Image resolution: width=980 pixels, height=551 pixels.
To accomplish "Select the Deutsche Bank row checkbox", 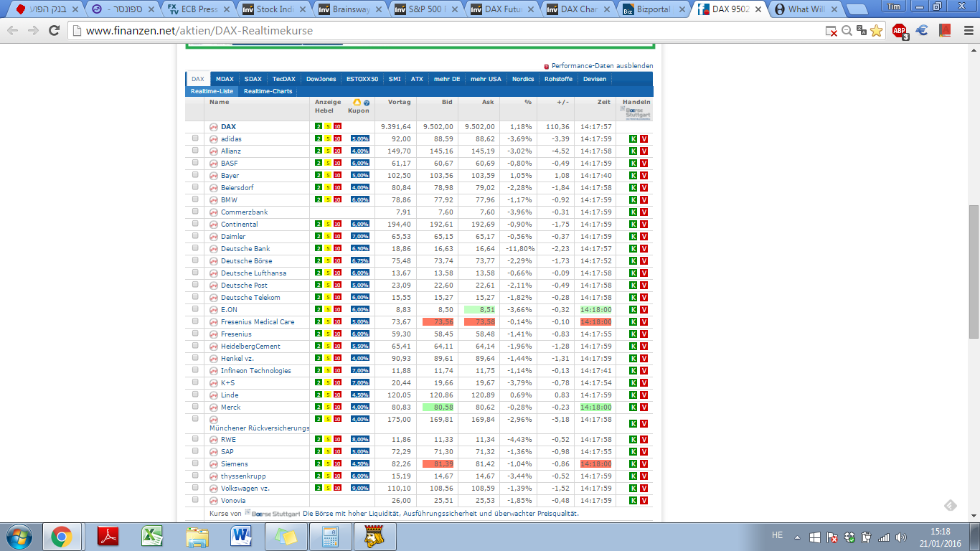I will click(195, 249).
